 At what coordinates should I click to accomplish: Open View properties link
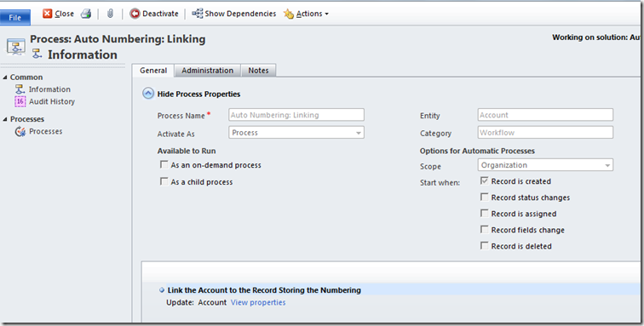(x=258, y=303)
